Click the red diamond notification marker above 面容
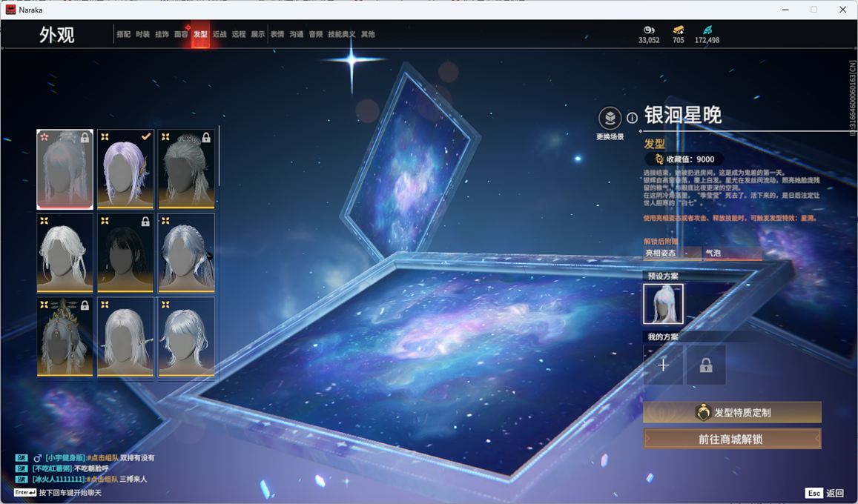This screenshot has width=858, height=504. pos(188,27)
